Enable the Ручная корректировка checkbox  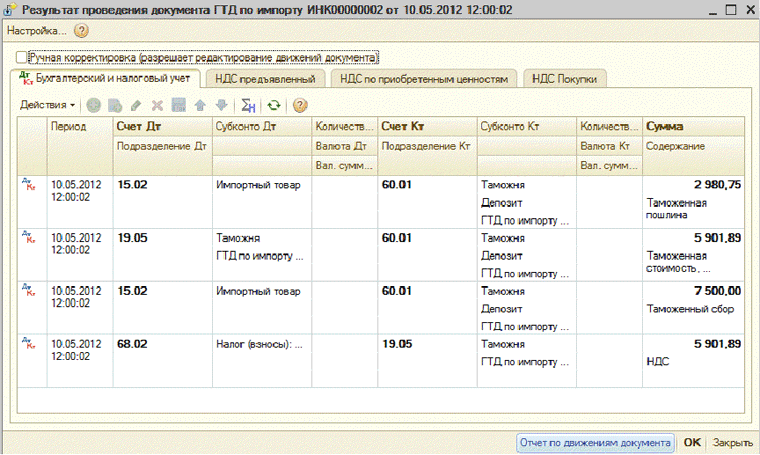(22, 58)
